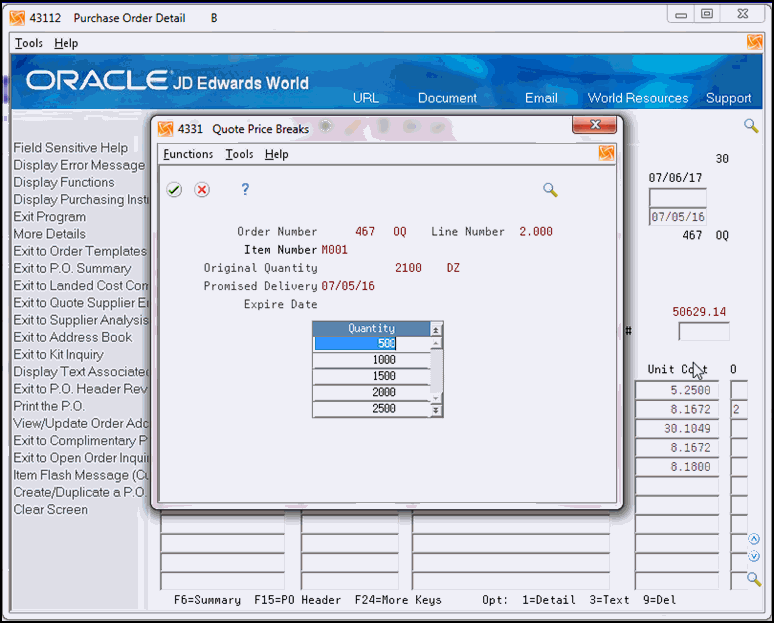This screenshot has width=774, height=623.
Task: Click Display Error Message in sidebar
Action: click(79, 165)
